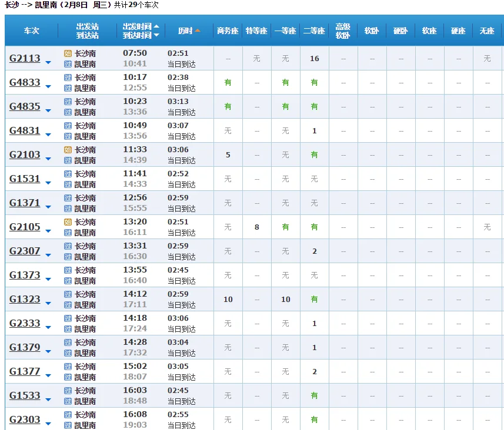Click the 过 icon beside 凯里南 in G2303 row
This screenshot has height=430, width=504.
click(x=68, y=425)
